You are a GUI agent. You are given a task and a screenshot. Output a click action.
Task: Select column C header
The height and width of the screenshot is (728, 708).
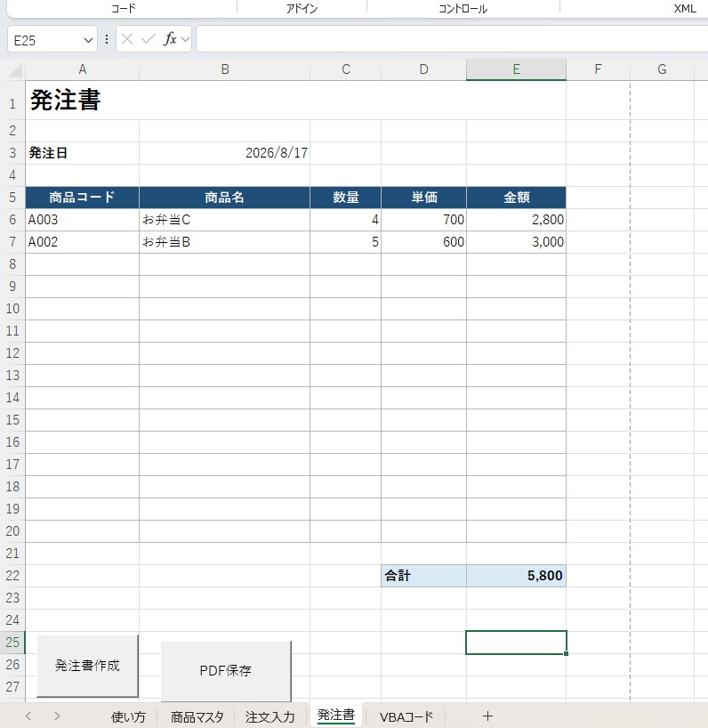pos(346,69)
